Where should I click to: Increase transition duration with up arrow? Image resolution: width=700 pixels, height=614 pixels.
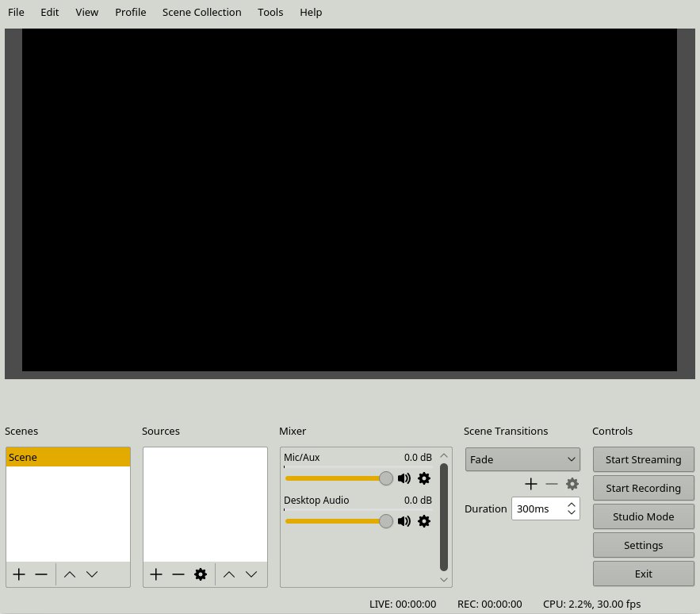point(572,504)
